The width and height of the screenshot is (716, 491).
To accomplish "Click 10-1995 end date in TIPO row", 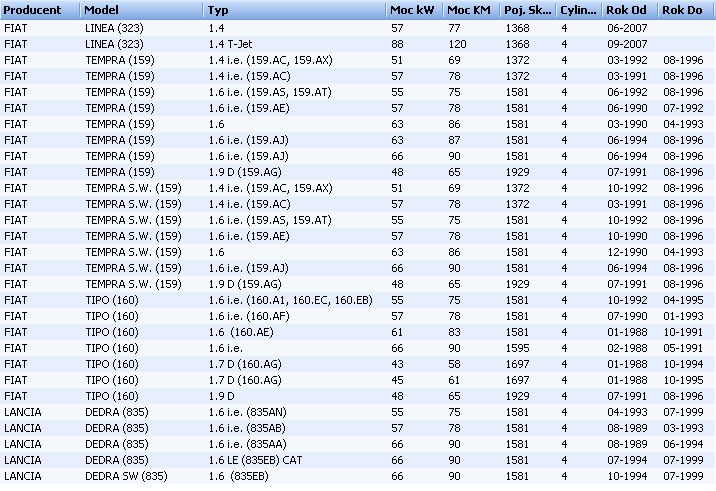I will [683, 380].
